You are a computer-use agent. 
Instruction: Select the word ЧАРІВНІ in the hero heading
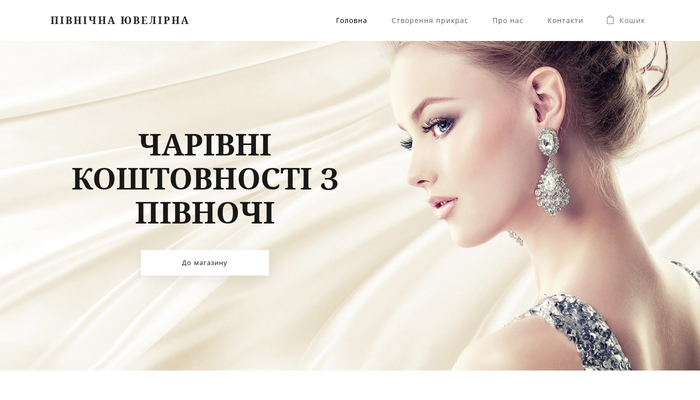[x=205, y=145]
